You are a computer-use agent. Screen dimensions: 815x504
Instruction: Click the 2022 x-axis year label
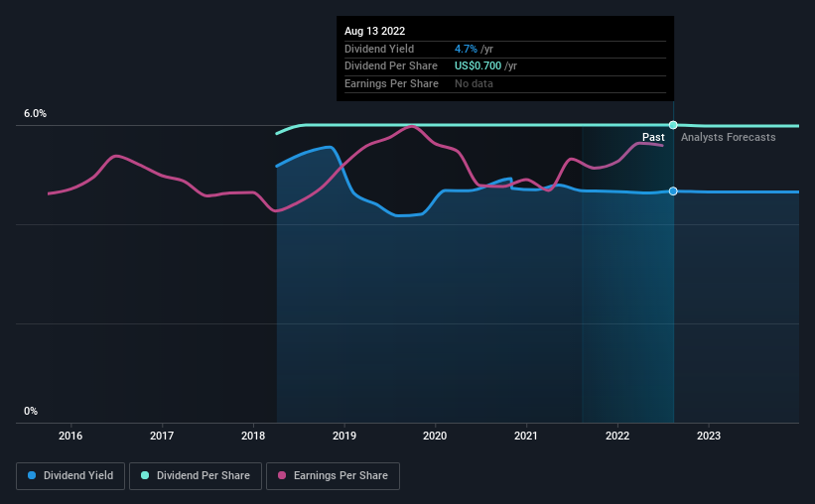pos(617,436)
